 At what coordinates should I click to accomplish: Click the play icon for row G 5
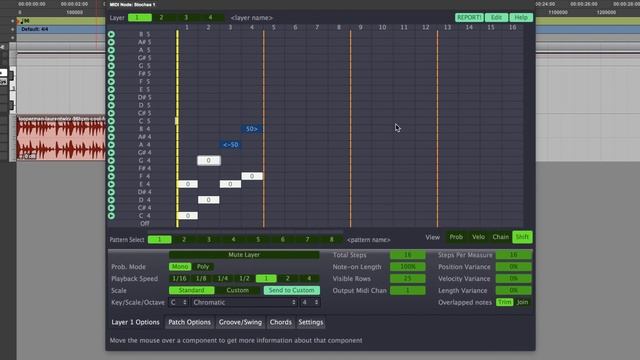pyautogui.click(x=111, y=66)
